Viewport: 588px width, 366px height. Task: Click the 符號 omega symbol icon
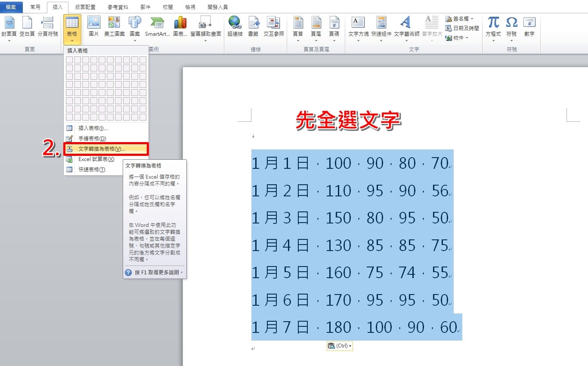coord(511,22)
